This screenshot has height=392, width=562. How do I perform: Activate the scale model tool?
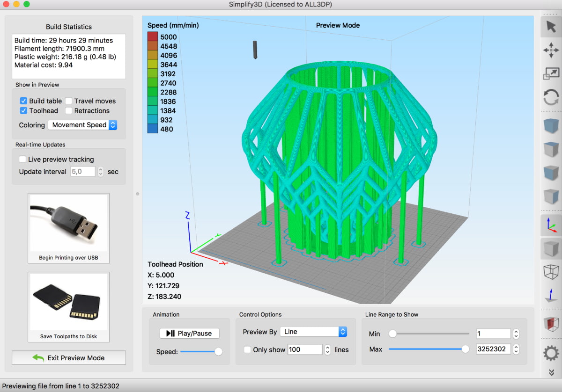(551, 73)
